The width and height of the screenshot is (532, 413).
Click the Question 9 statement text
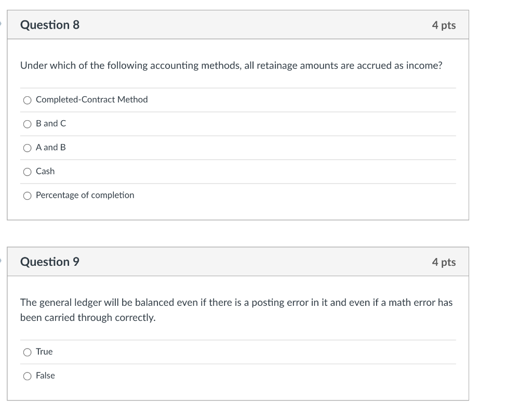236,310
